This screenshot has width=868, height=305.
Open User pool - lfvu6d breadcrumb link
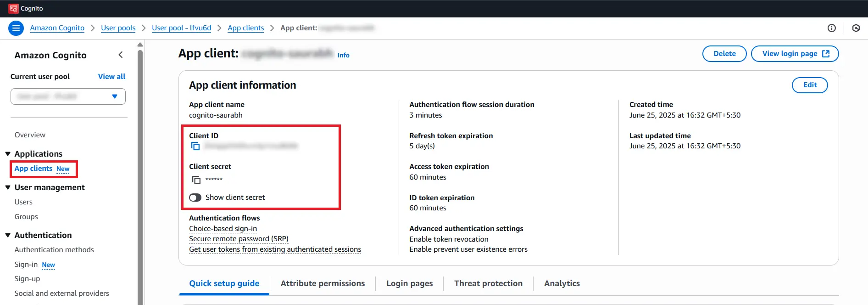182,28
